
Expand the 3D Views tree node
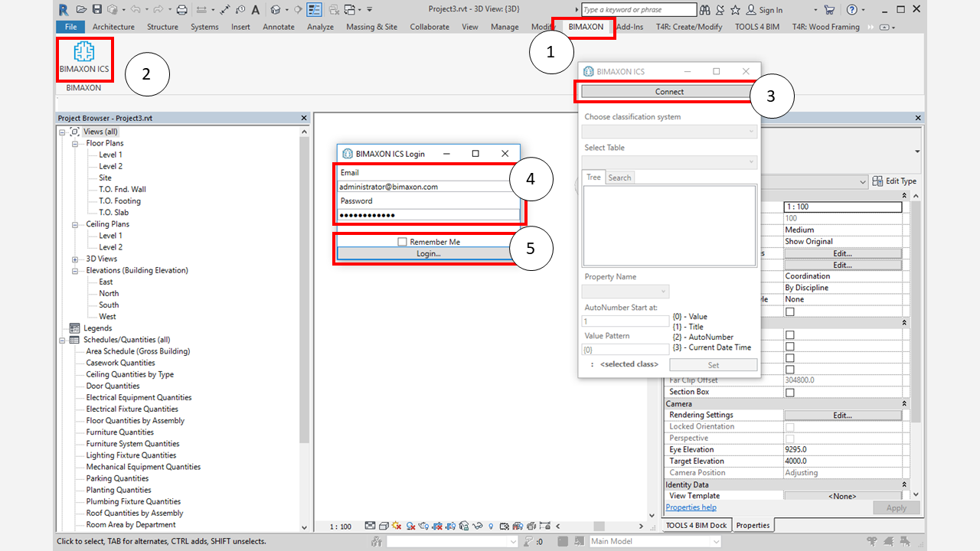pos(75,259)
